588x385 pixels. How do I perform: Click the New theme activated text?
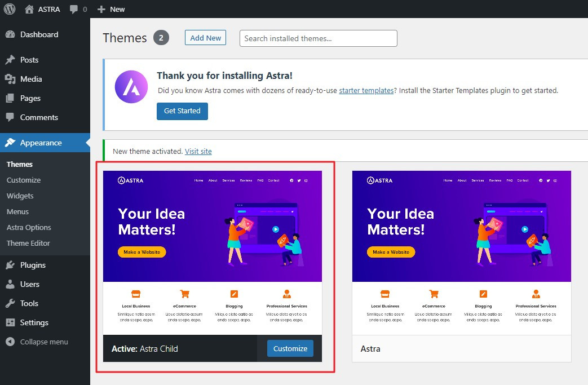(148, 151)
